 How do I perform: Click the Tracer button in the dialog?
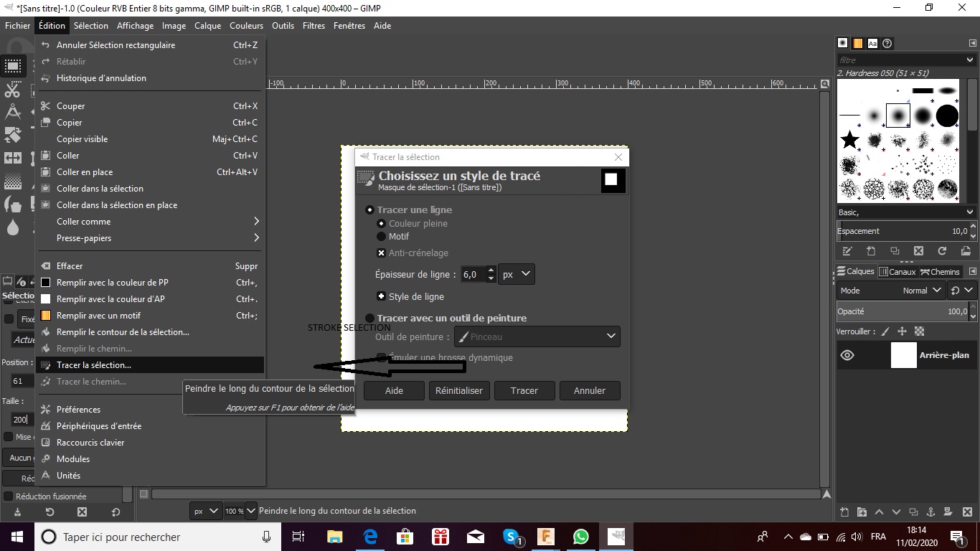click(x=524, y=390)
